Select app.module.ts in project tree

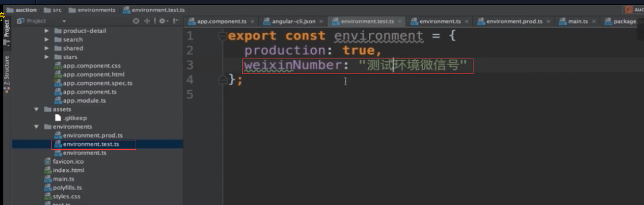pos(80,101)
